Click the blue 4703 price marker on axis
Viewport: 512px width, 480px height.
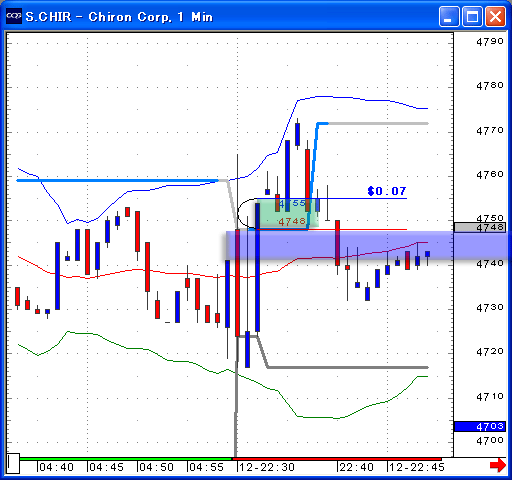point(480,426)
